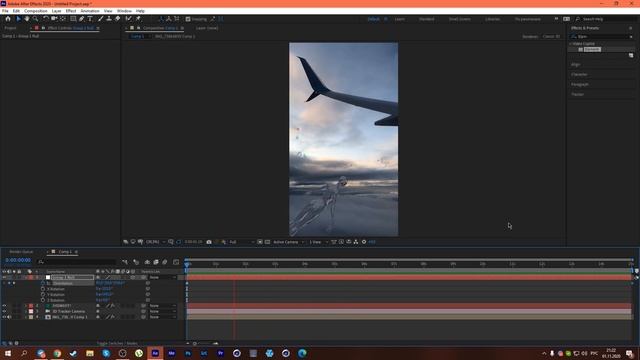Screen dimensions: 640x360
Task: Click the timeline layer search field
Action: pyautogui.click(x=77, y=262)
